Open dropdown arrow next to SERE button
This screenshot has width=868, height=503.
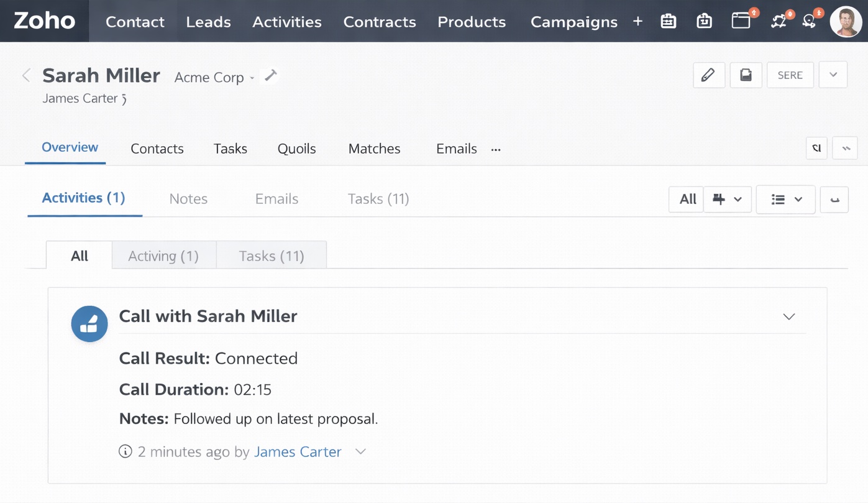point(833,75)
